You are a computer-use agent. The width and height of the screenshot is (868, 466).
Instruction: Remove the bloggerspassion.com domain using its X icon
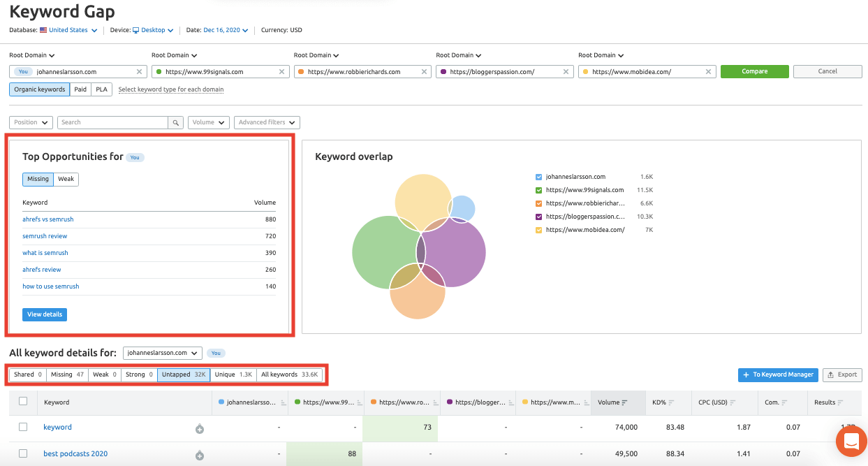[x=566, y=71]
